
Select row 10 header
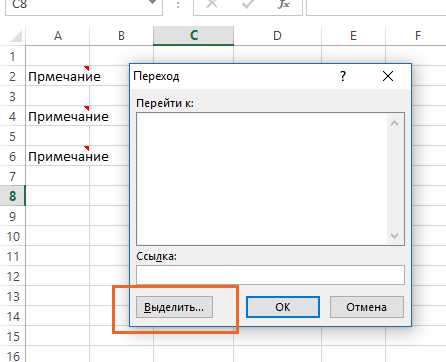tap(12, 236)
